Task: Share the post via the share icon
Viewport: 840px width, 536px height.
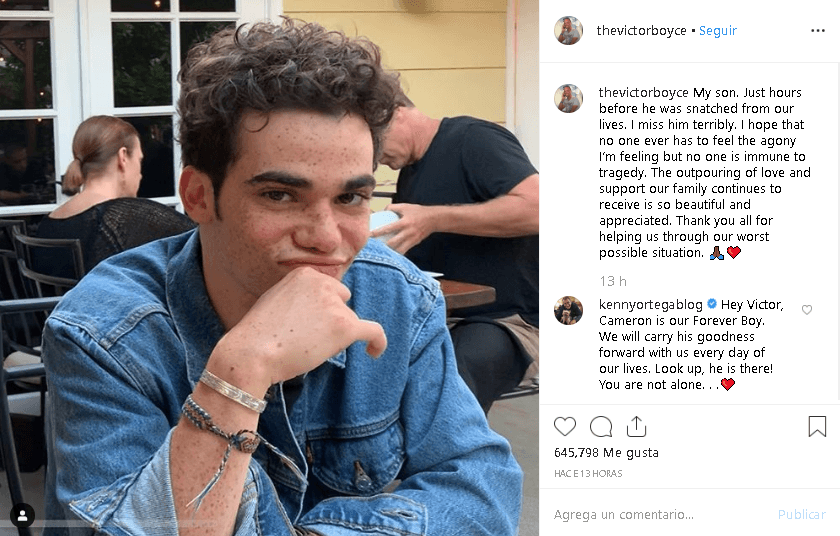Action: click(x=636, y=426)
